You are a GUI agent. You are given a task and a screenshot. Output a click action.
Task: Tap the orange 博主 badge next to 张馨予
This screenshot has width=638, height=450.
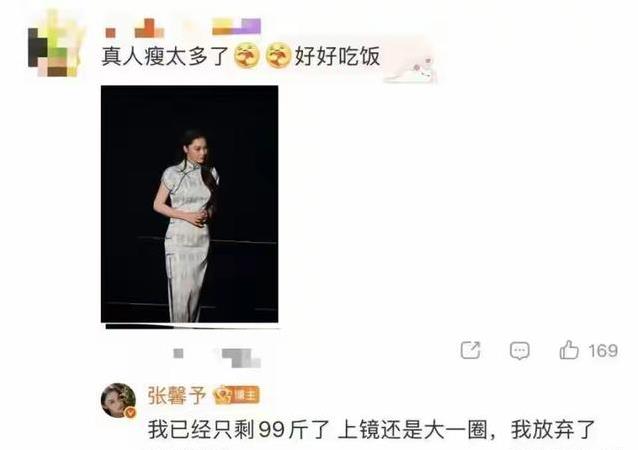pos(236,395)
